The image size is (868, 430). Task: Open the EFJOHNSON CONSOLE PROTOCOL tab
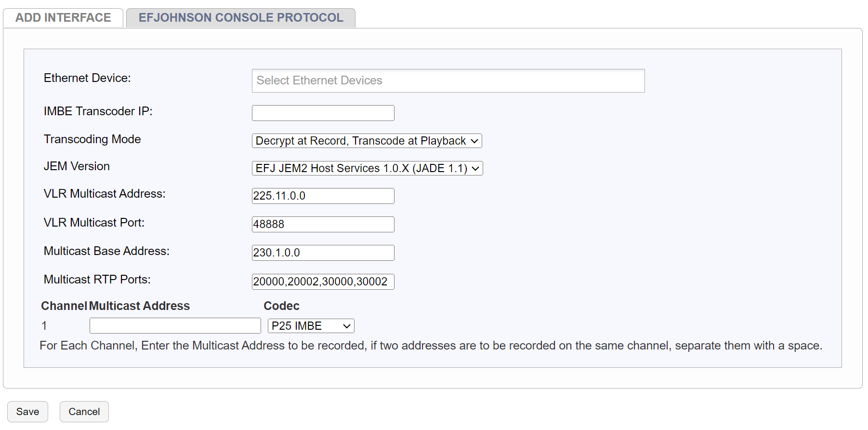(241, 18)
